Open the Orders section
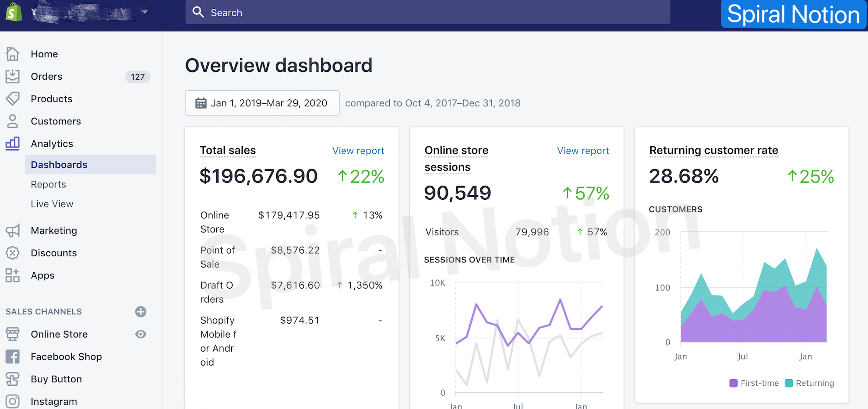 (46, 76)
